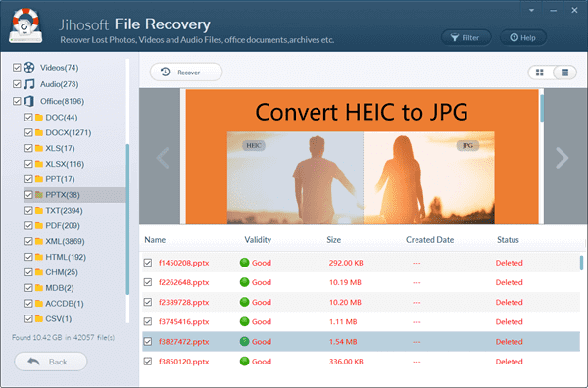Uncheck the Videos(74) checkbox
The image size is (588, 388).
(17, 68)
